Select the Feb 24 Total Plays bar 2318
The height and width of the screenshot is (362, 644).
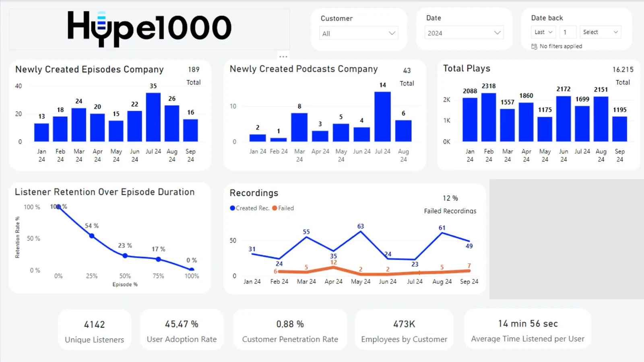489,117
